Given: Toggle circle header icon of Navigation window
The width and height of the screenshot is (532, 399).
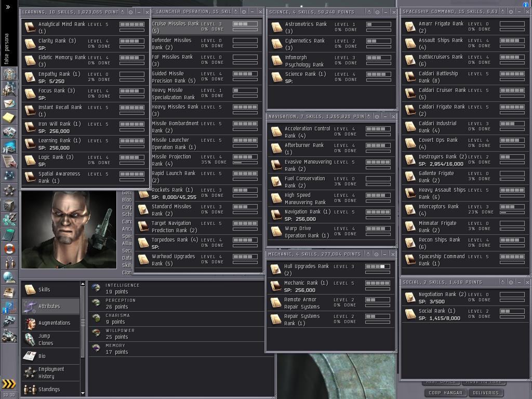Looking at the screenshot, I should click(377, 116).
